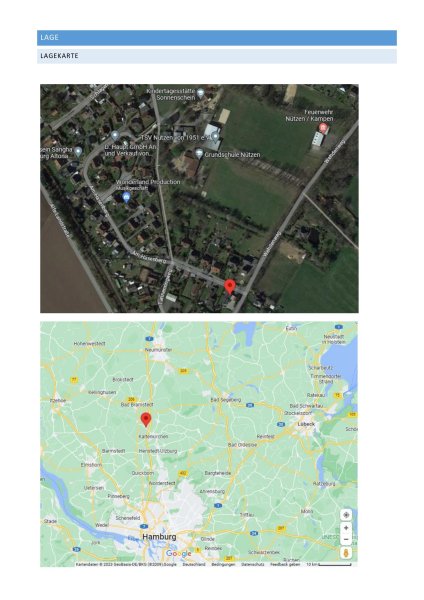Click the Street View pegman icon

pyautogui.click(x=346, y=553)
